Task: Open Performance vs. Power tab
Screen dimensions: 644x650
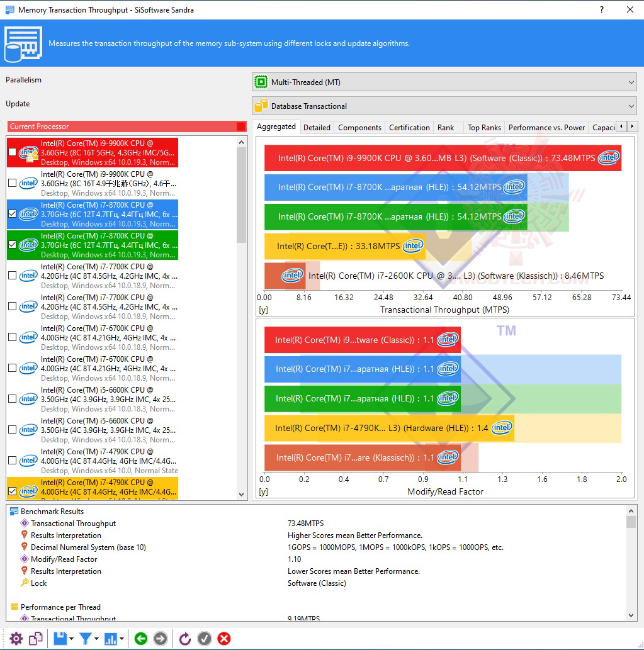Action: coord(546,127)
